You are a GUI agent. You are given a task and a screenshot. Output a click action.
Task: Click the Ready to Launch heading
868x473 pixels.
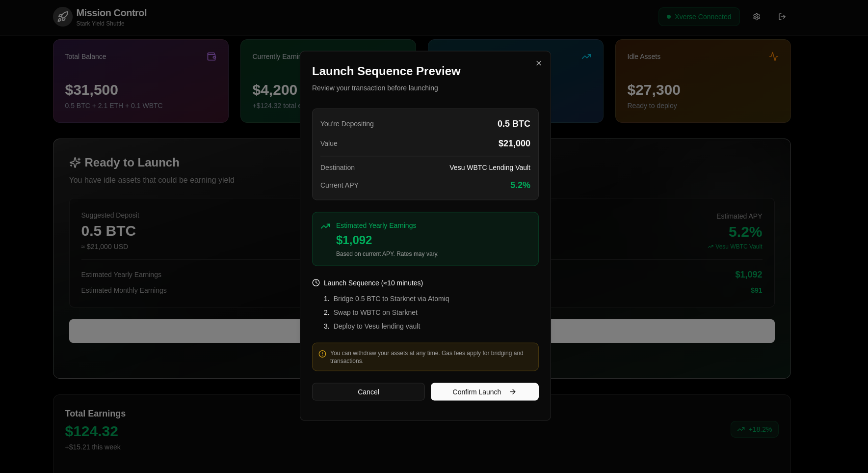coord(132,163)
